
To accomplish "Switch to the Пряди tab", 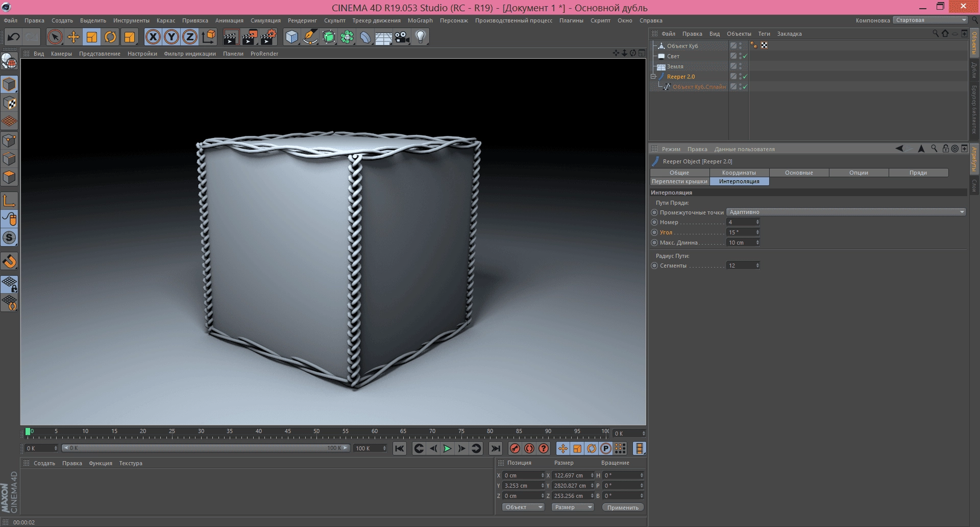I will click(918, 173).
